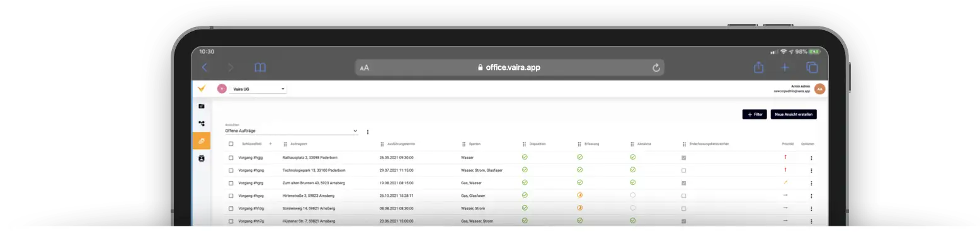
Task: Open Safari bookmarks book icon
Action: pos(260,67)
